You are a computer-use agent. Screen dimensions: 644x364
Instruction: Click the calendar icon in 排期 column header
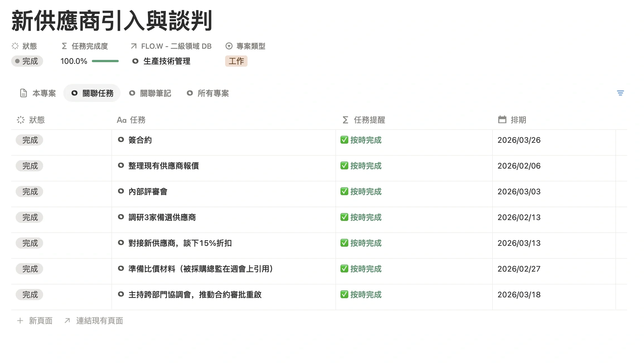click(502, 120)
